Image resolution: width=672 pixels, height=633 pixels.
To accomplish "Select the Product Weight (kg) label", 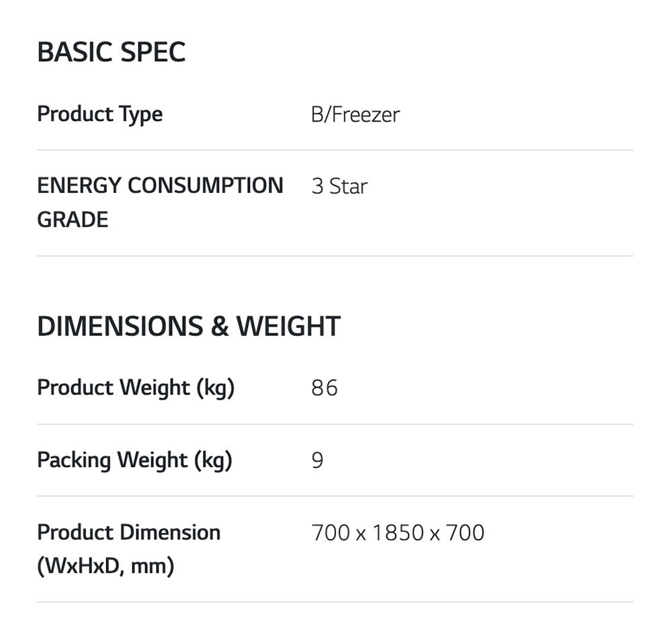I will click(x=135, y=388).
